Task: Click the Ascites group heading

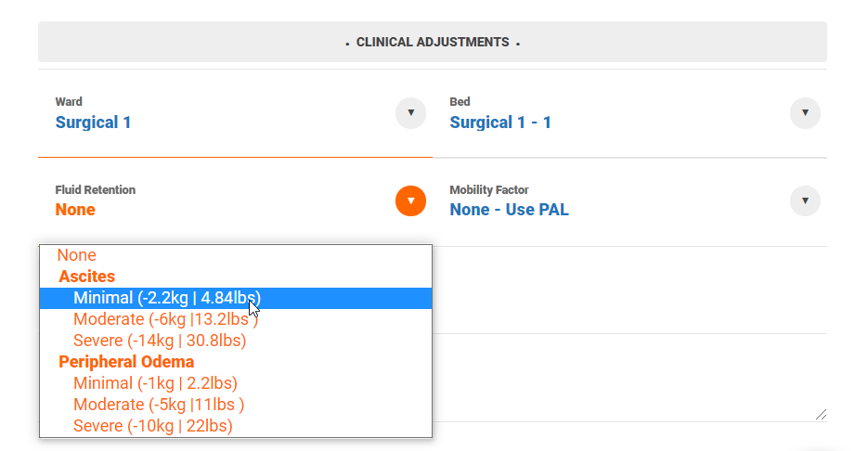Action: (x=87, y=277)
